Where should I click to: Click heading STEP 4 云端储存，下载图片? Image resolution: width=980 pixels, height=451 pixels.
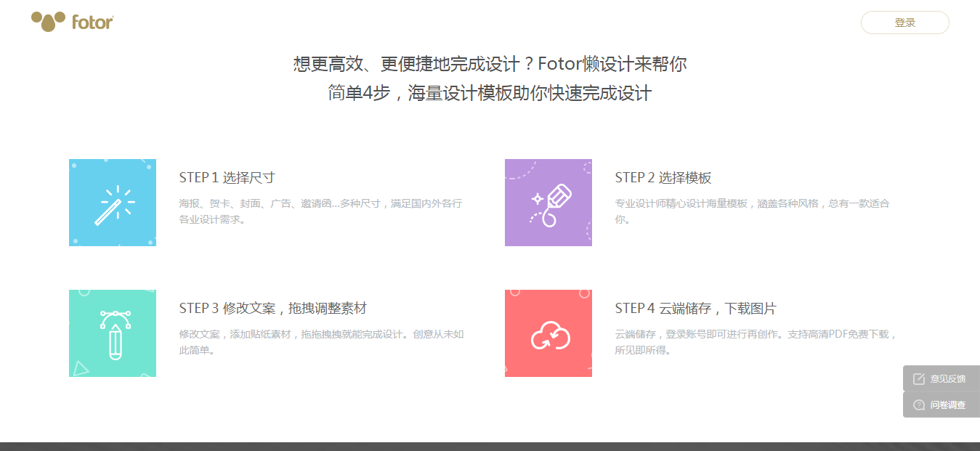click(695, 309)
